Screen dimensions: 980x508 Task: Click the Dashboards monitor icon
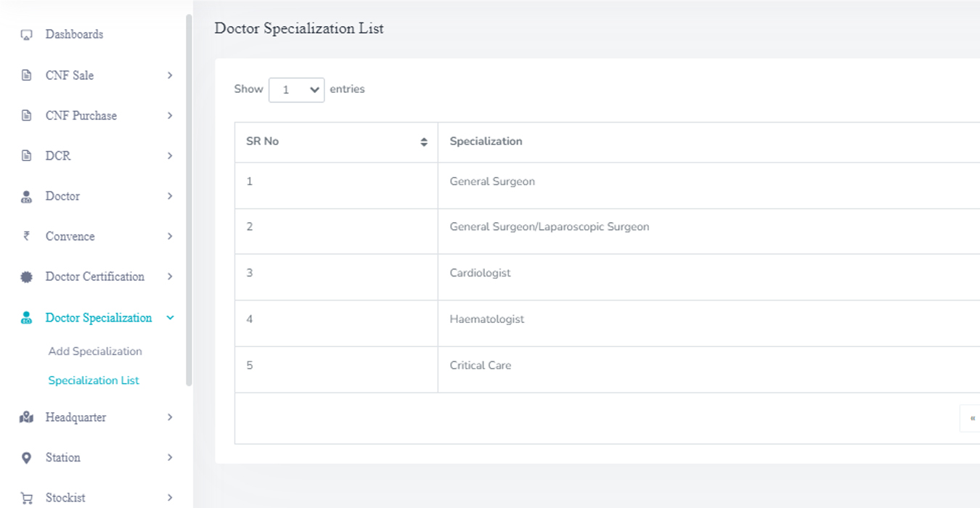[27, 35]
